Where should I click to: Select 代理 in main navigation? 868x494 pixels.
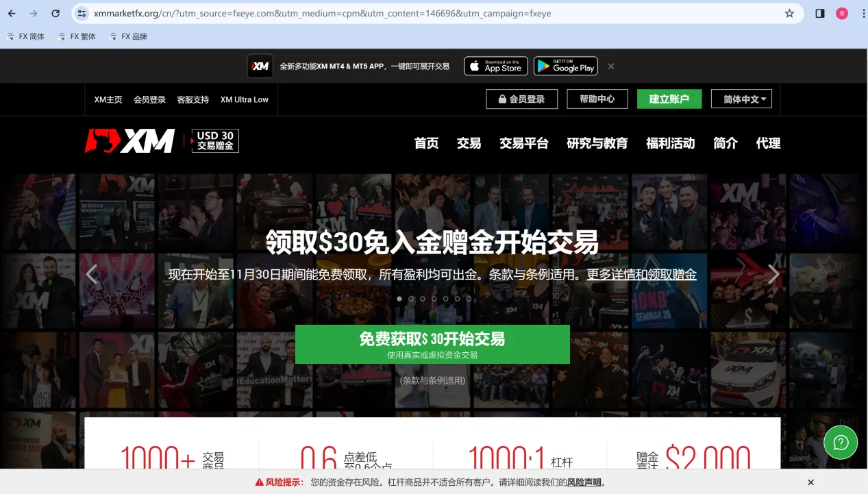[769, 143]
